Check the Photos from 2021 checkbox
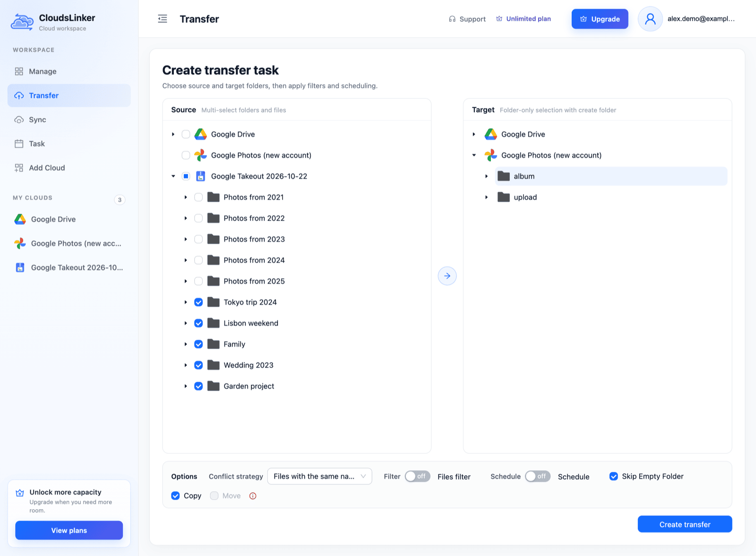 coord(198,197)
